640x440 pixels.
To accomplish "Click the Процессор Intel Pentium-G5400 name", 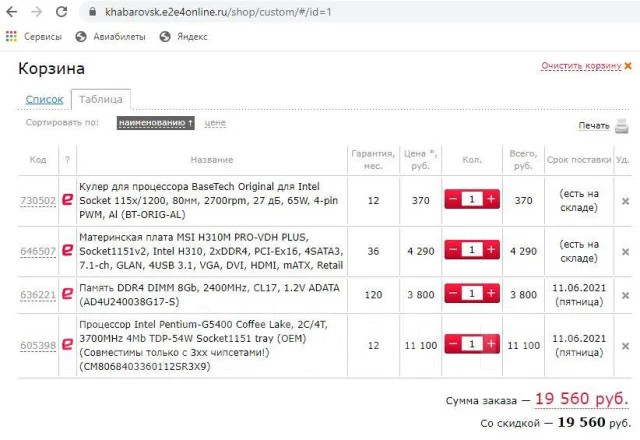I will coord(203,345).
